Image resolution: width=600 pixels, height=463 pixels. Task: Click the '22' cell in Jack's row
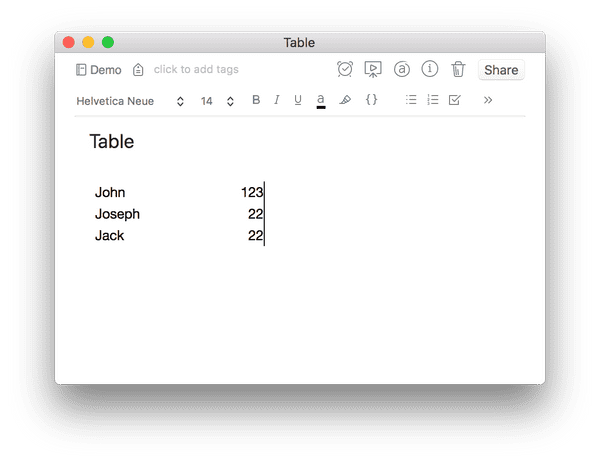(x=255, y=235)
